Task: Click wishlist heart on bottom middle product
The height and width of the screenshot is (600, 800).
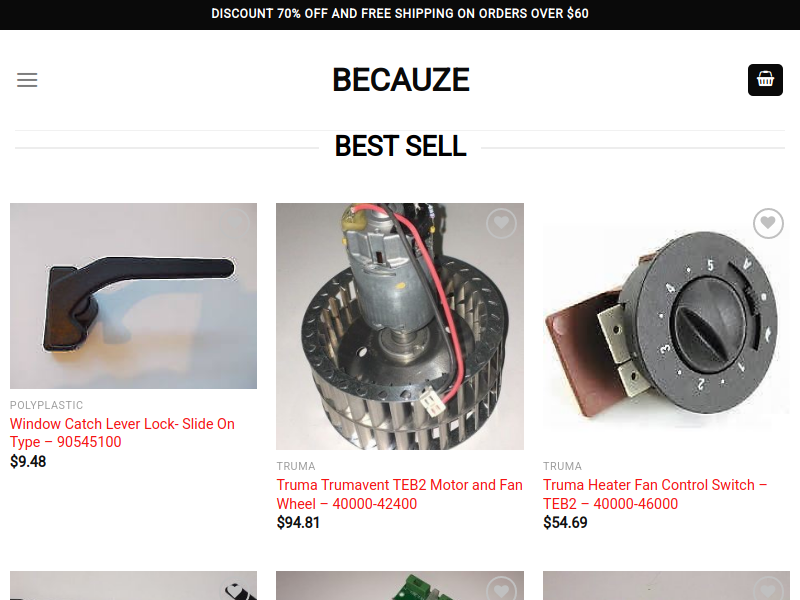Action: [x=501, y=589]
